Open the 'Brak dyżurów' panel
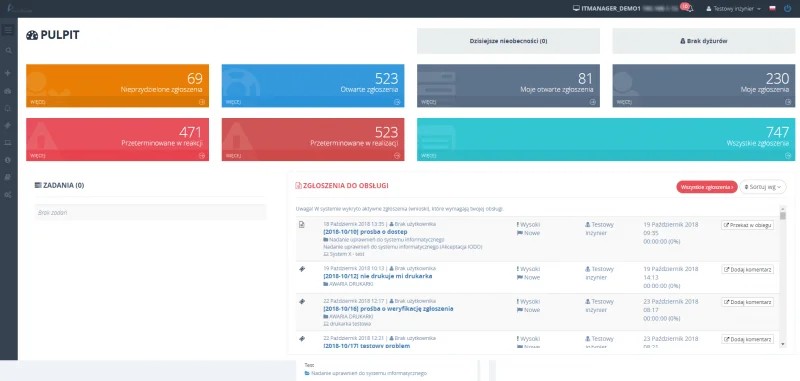 [x=704, y=41]
